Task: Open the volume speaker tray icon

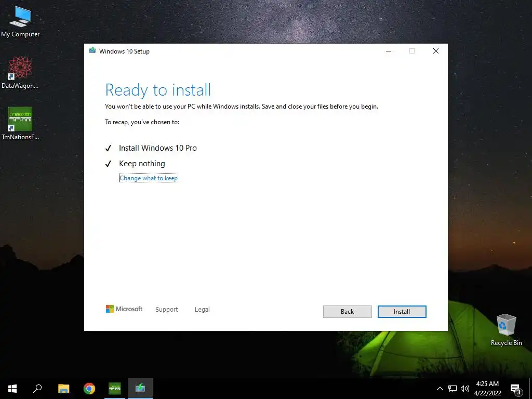Action: point(465,389)
